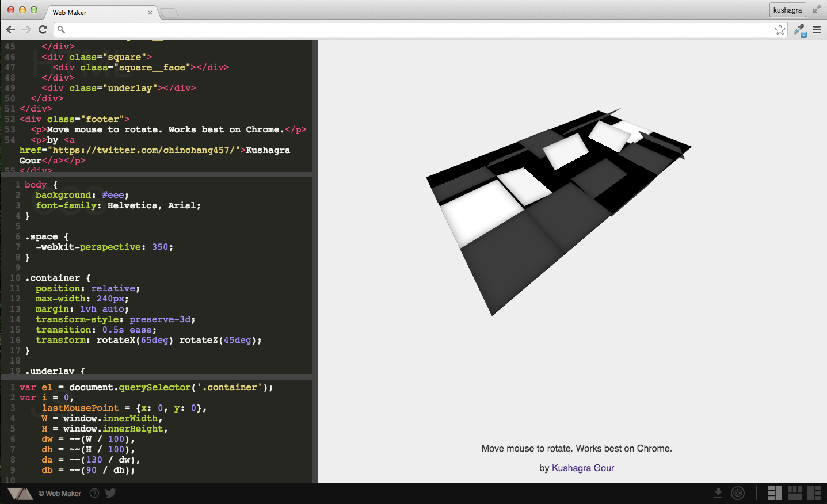Open a new browser tab

tap(169, 13)
